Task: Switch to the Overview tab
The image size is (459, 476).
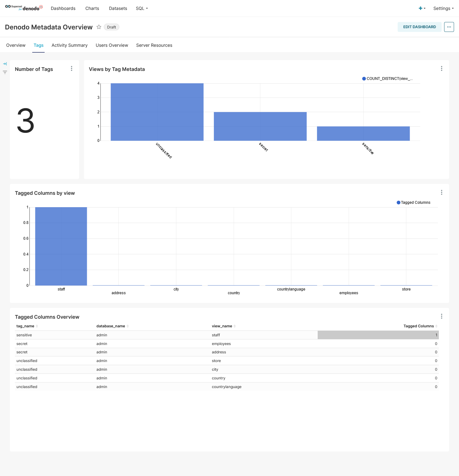Action: (16, 45)
